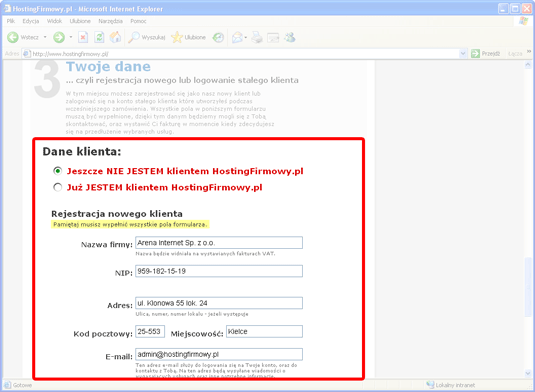Click the browser address URL field

245,54
